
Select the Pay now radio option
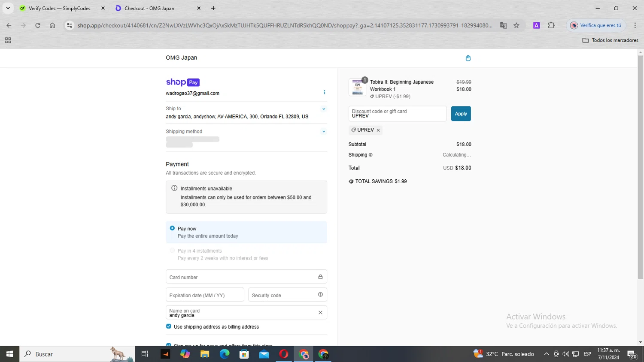click(x=172, y=228)
